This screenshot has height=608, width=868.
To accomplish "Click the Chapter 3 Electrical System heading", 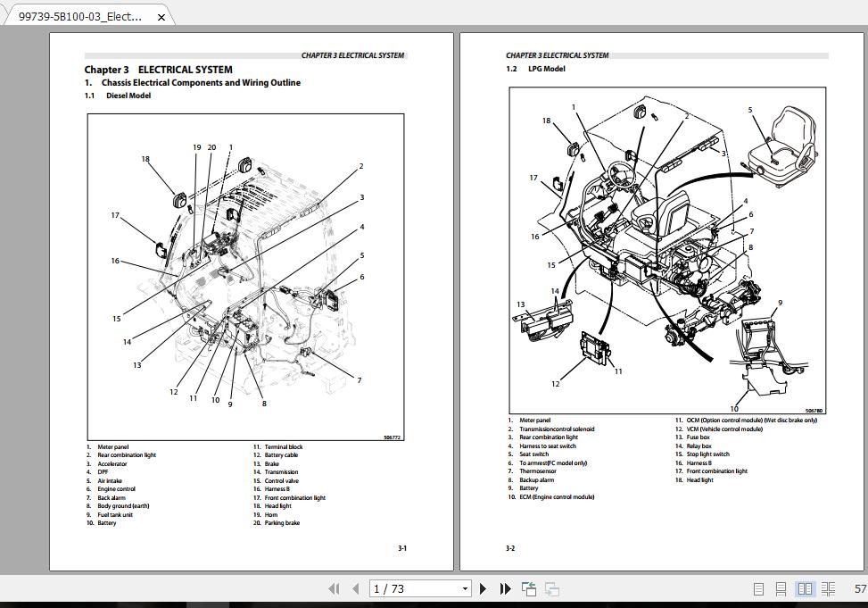I will [157, 69].
